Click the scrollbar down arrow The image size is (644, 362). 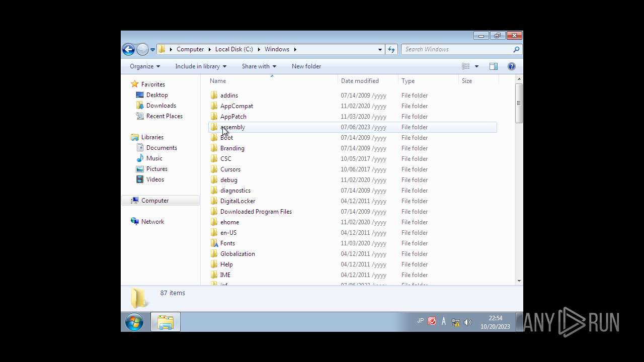coord(518,281)
